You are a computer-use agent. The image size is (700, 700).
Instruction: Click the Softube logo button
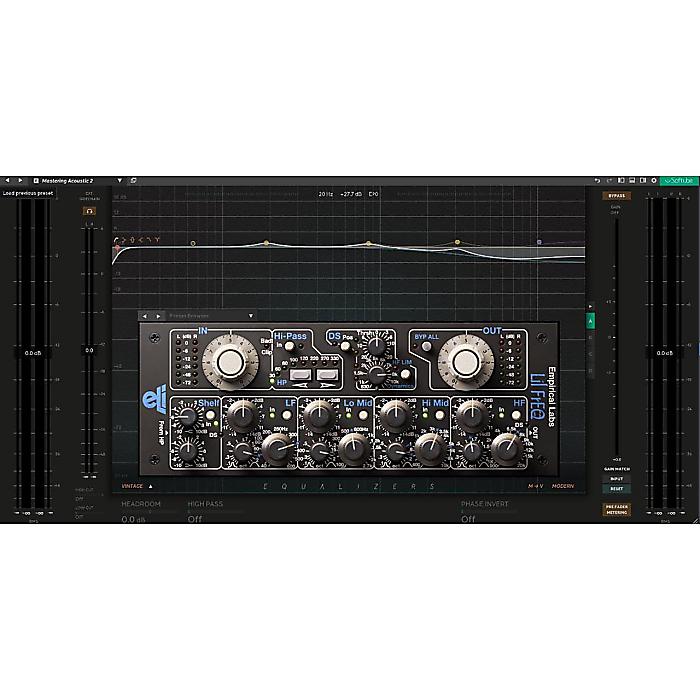click(x=679, y=181)
